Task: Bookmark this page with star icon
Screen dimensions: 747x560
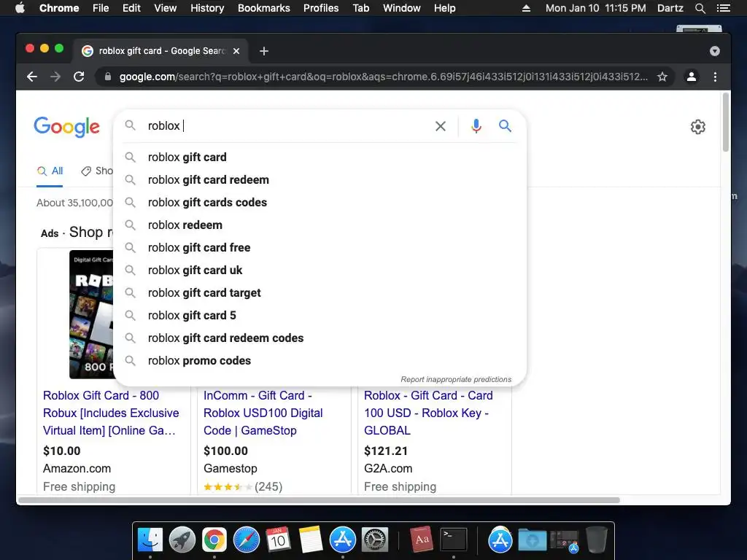Action: (x=662, y=77)
